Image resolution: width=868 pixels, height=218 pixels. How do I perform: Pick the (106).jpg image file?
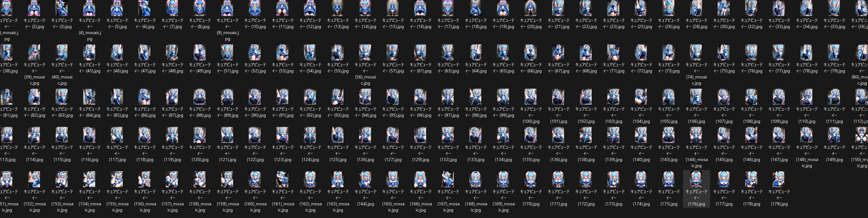point(696,97)
